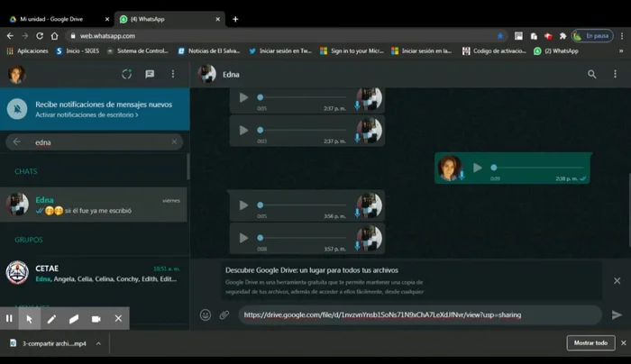This screenshot has height=364, width=631.
Task: Open the browser extensions puzzle icon
Action: tap(562, 36)
